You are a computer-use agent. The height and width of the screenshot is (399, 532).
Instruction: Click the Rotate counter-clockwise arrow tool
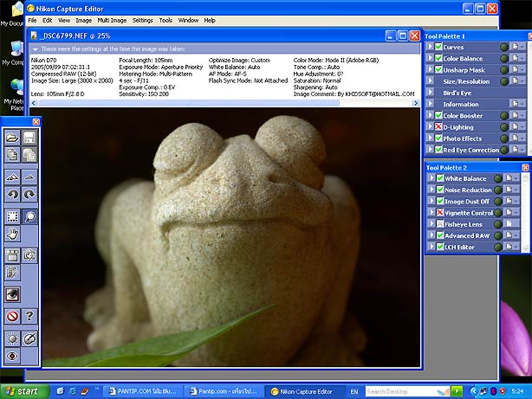[12, 194]
